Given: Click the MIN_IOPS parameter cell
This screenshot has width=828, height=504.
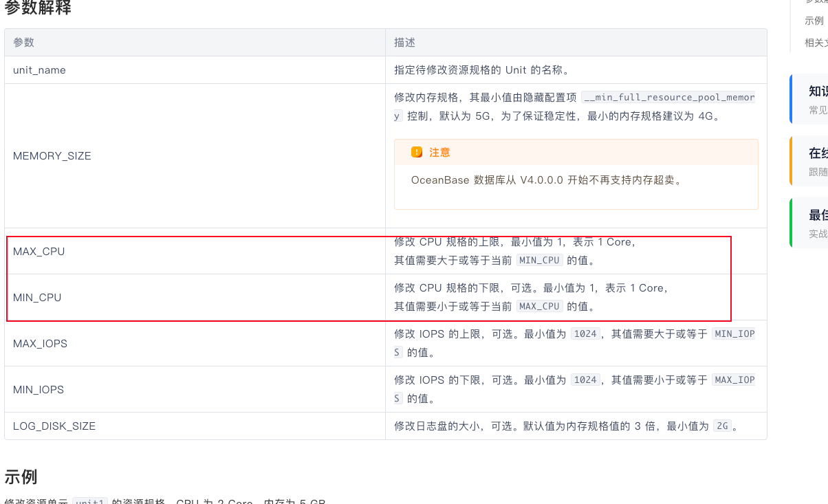Looking at the screenshot, I should 195,389.
